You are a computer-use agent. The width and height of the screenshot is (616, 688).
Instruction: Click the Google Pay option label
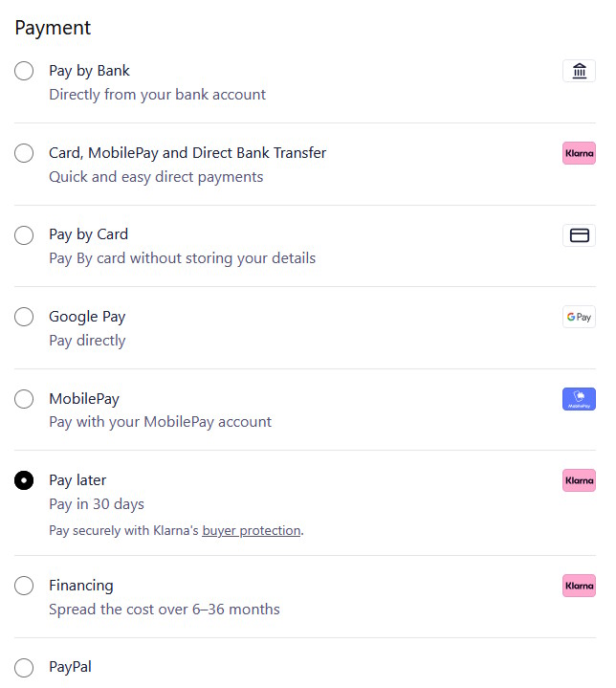coord(87,317)
